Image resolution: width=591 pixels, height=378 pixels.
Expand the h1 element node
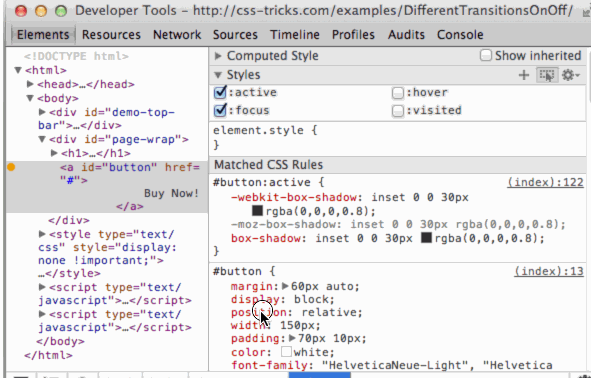pyautogui.click(x=54, y=153)
